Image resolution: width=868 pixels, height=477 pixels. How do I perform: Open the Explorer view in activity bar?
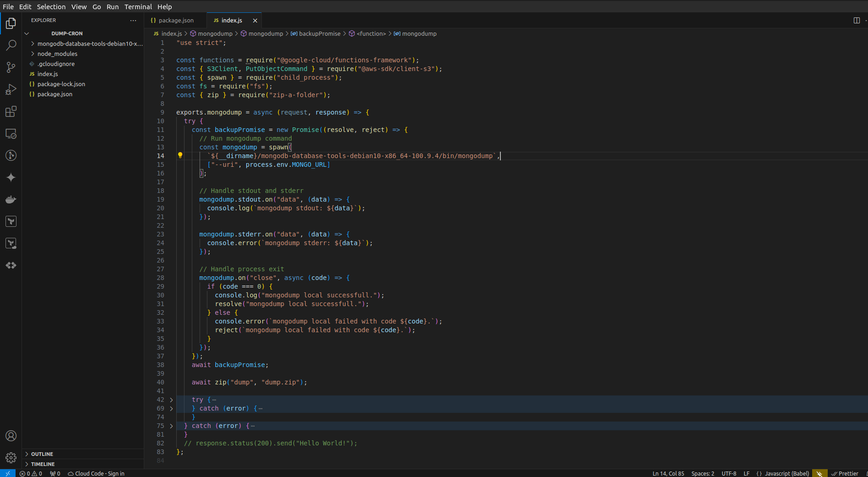click(x=11, y=23)
